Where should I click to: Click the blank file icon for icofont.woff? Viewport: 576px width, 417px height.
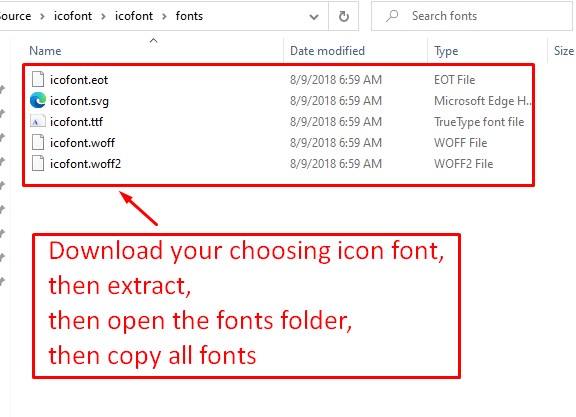pyautogui.click(x=38, y=142)
